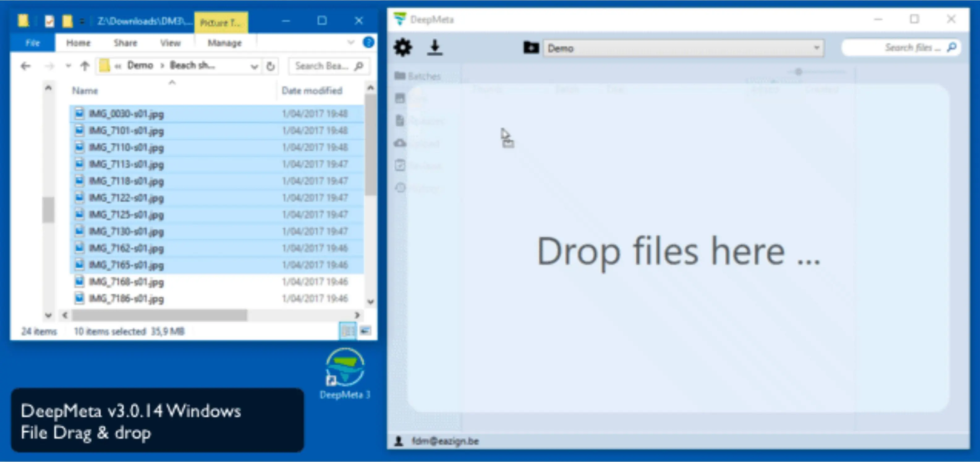
Task: Click the horizontal scroll right arrow
Action: click(x=357, y=315)
